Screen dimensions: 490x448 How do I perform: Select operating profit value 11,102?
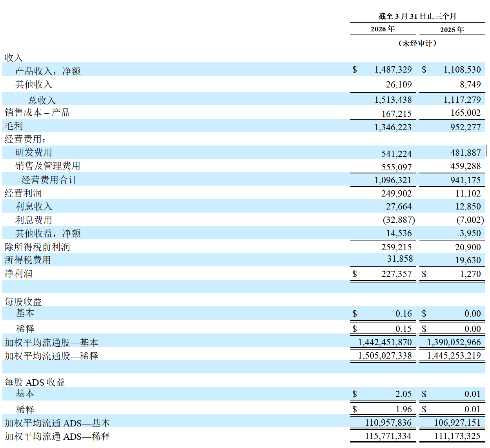click(468, 194)
